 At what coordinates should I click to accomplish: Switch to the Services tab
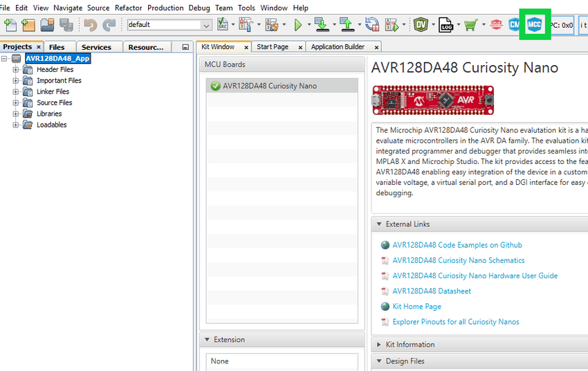(x=96, y=47)
